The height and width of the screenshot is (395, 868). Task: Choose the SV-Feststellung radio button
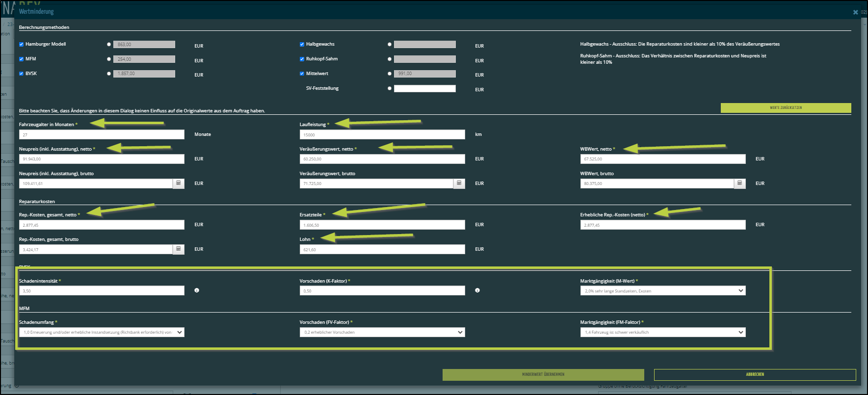(390, 88)
